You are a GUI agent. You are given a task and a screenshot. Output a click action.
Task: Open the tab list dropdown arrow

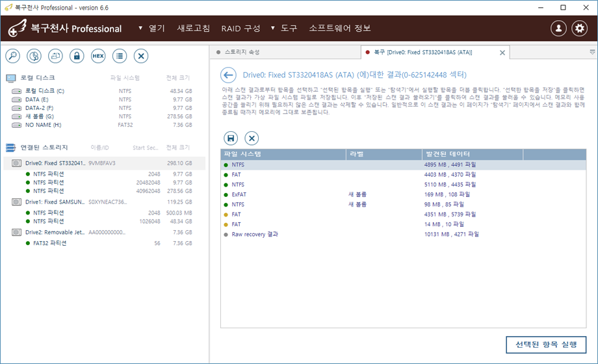(x=592, y=52)
